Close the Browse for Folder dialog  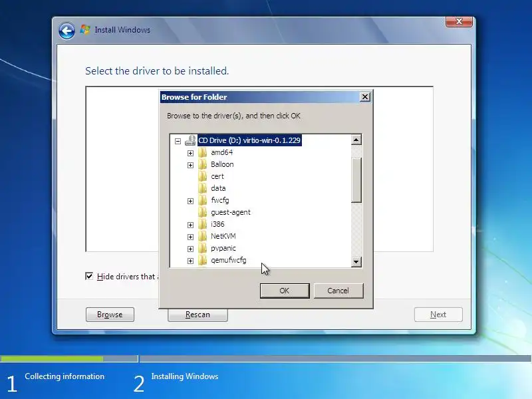coord(364,97)
